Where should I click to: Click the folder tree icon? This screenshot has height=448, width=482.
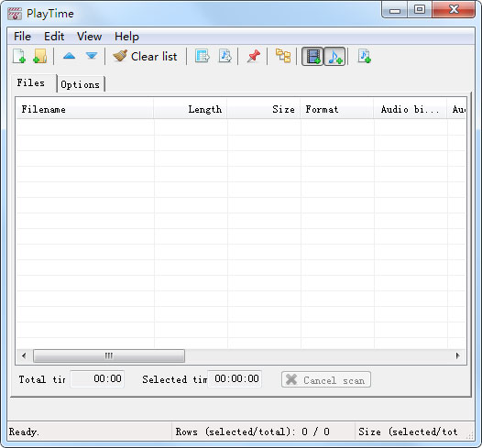(x=283, y=56)
